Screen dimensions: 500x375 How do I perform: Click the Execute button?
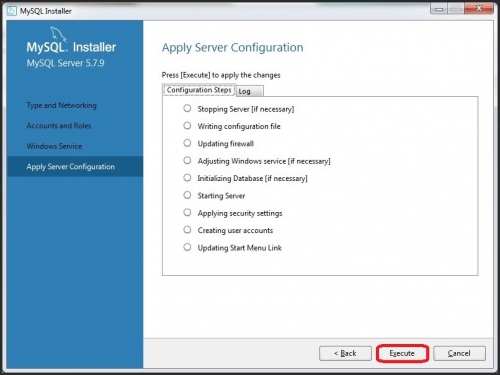point(402,353)
